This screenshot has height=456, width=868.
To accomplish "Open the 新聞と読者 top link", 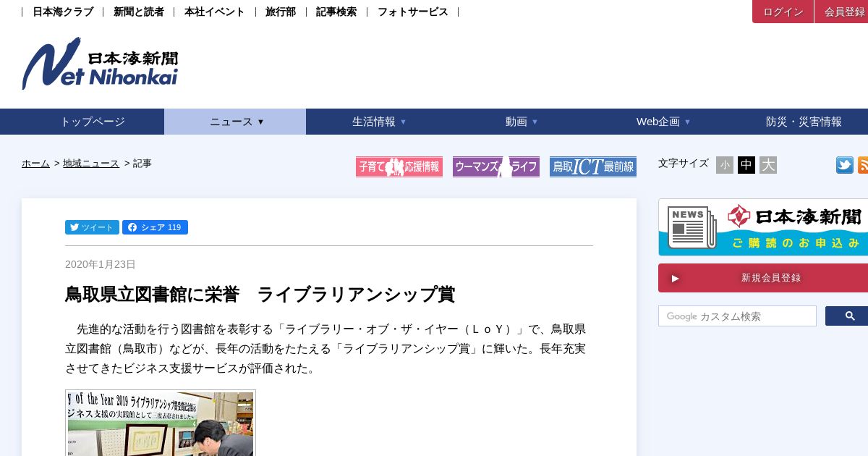I will point(139,12).
